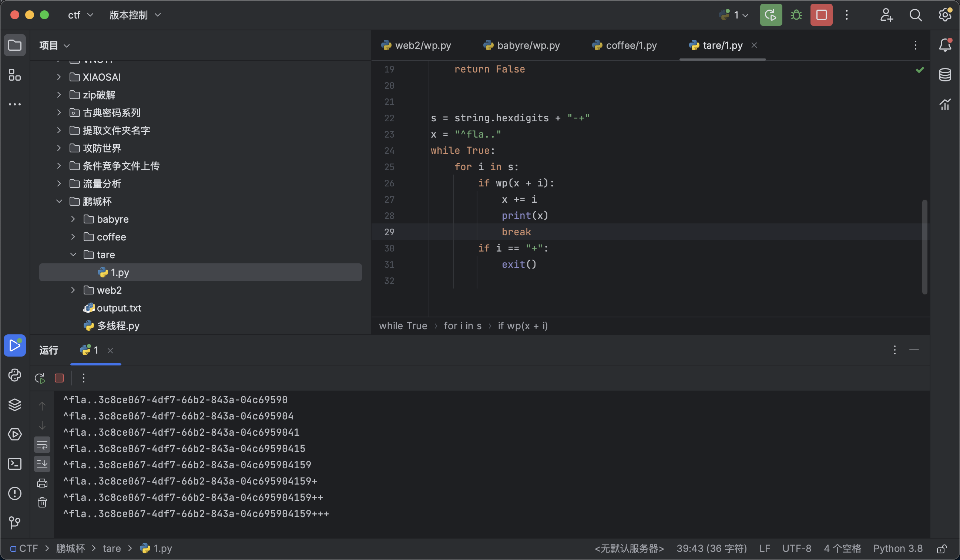Image resolution: width=960 pixels, height=560 pixels.
Task: Open the 项目 view dropdown
Action: coord(54,46)
